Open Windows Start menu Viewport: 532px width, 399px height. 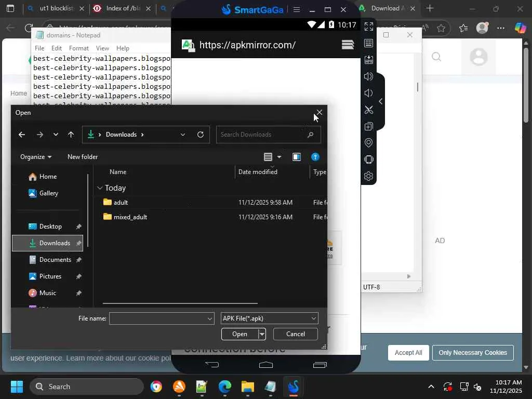tap(17, 387)
